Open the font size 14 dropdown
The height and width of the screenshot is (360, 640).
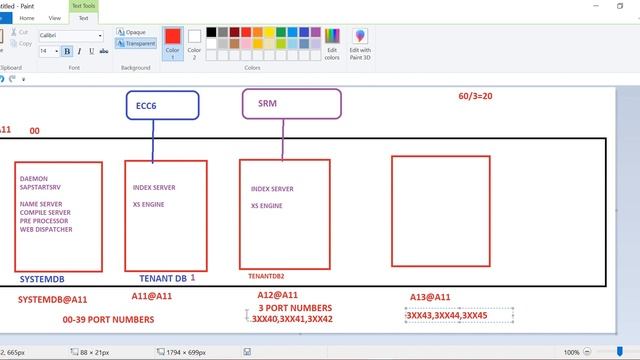56,51
